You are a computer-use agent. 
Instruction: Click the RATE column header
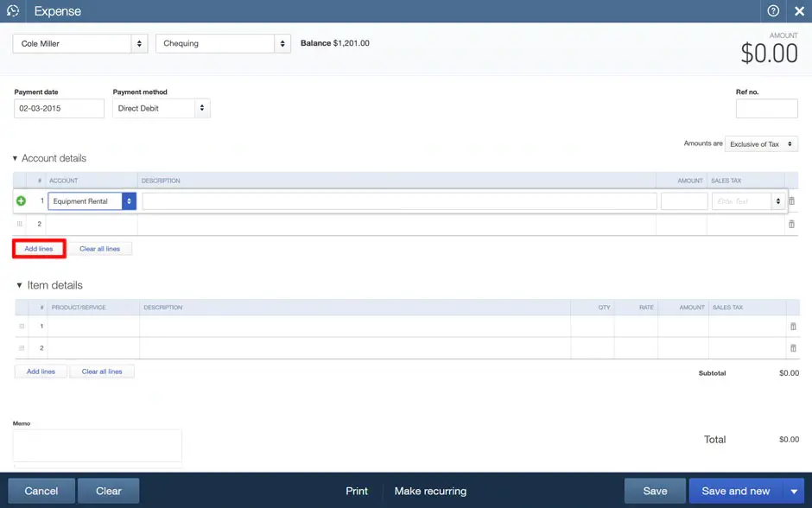646,308
